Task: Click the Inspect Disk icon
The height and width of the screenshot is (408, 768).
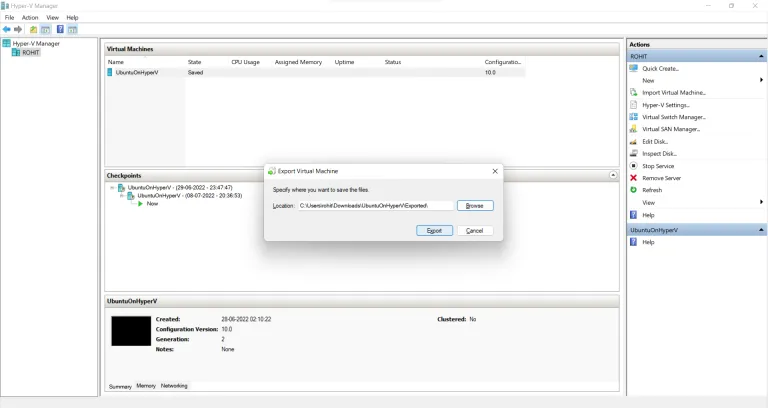Action: click(x=633, y=153)
